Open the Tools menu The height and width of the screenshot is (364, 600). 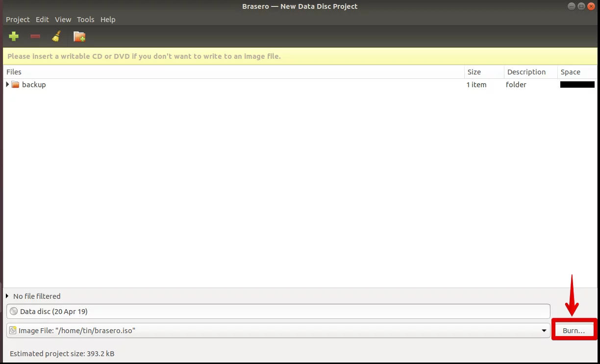tap(85, 20)
